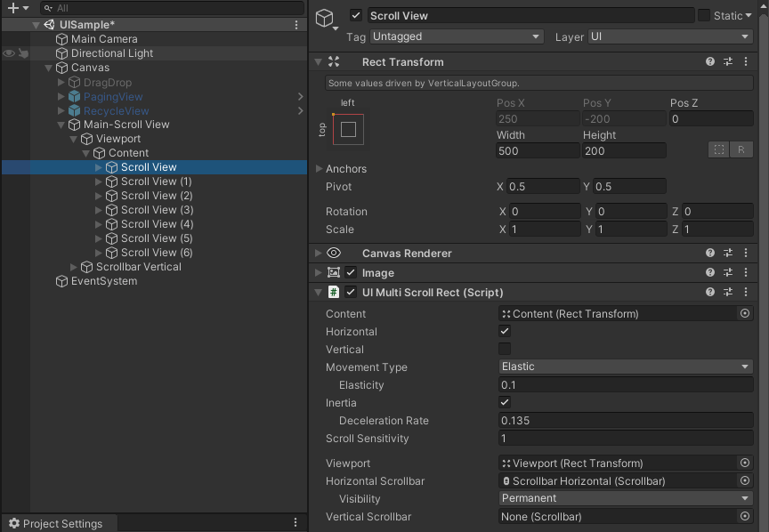This screenshot has width=769, height=532.
Task: Open Image component help reference
Action: tap(709, 272)
